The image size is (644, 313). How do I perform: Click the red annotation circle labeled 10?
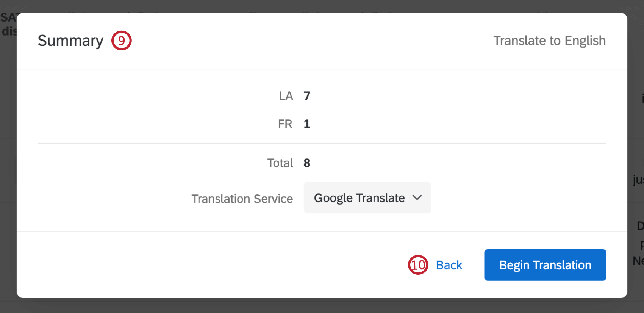click(418, 265)
